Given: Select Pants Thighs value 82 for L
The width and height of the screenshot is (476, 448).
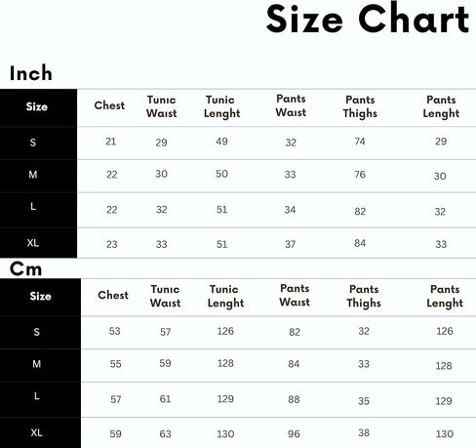Looking at the screenshot, I should [360, 212].
